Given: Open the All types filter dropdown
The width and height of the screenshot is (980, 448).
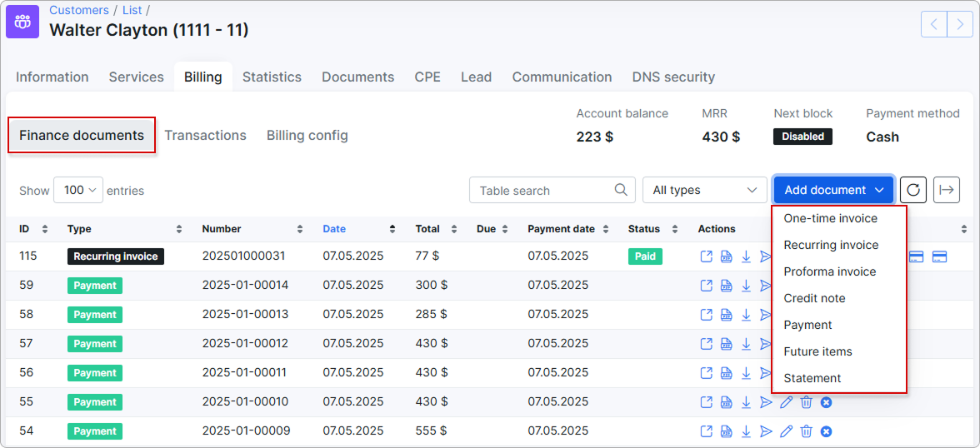Looking at the screenshot, I should coord(704,190).
